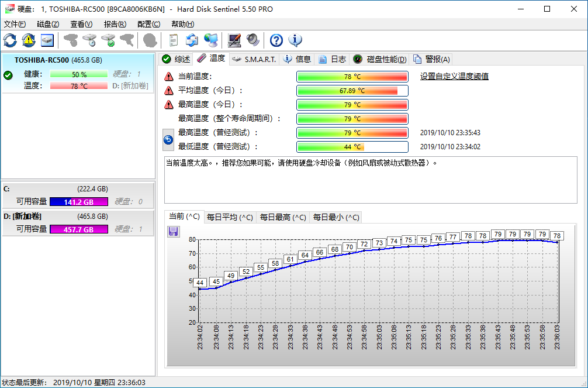Click the 设置自定义温度阈值 link
Viewport: 588px width, 388px height.
click(454, 76)
